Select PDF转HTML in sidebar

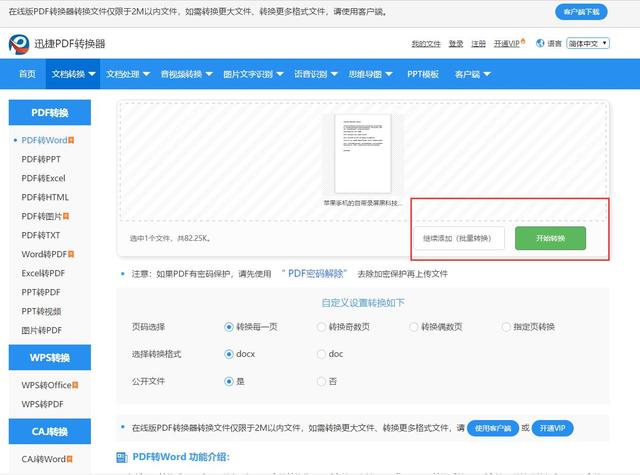45,197
